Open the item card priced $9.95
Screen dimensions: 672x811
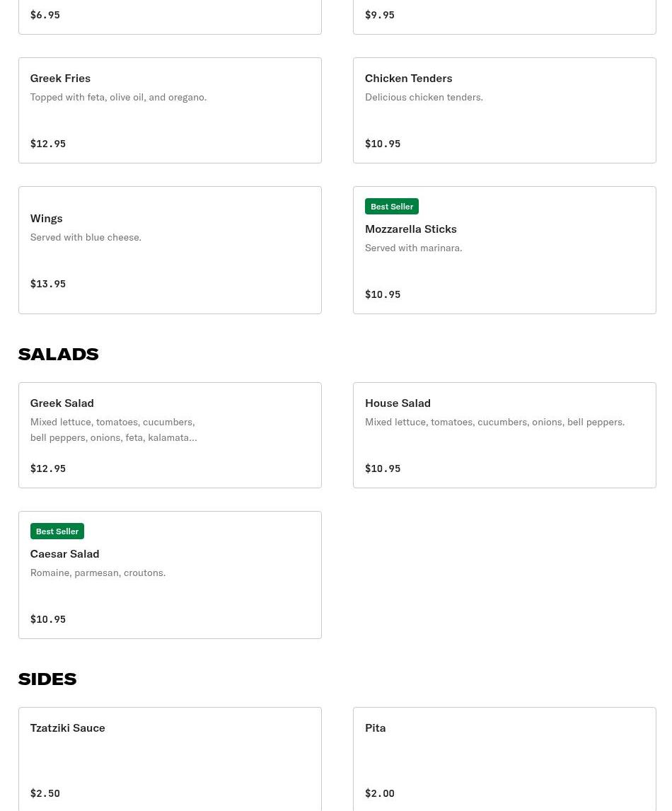(x=504, y=16)
